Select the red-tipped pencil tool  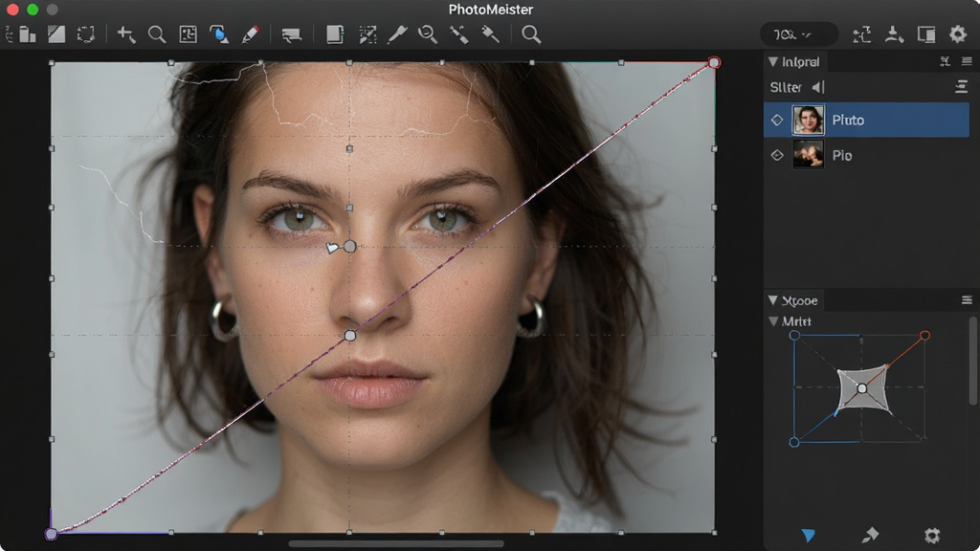(250, 34)
